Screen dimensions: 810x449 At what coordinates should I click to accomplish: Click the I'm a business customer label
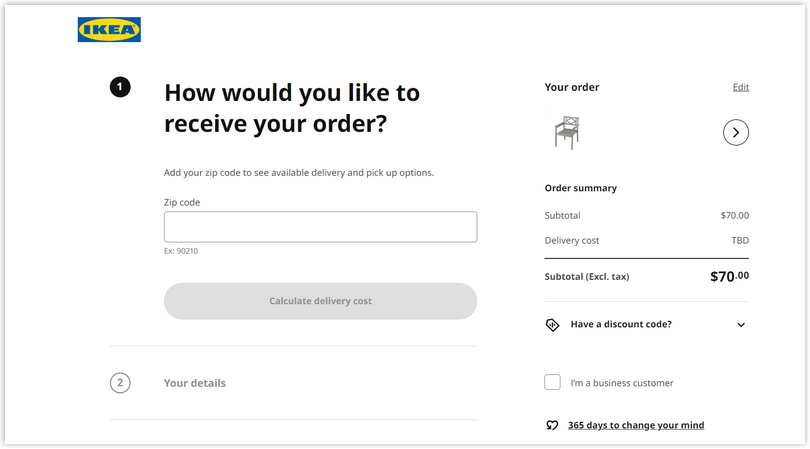(621, 383)
